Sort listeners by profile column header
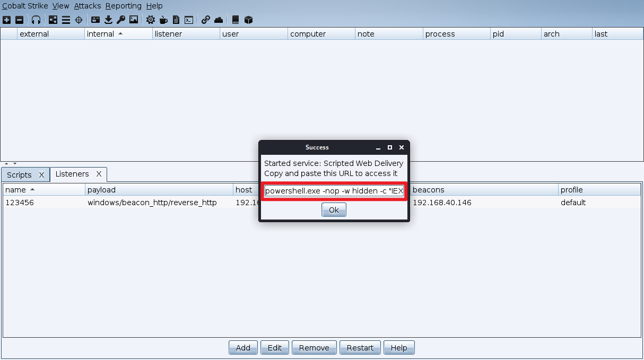644x360 pixels. point(599,190)
